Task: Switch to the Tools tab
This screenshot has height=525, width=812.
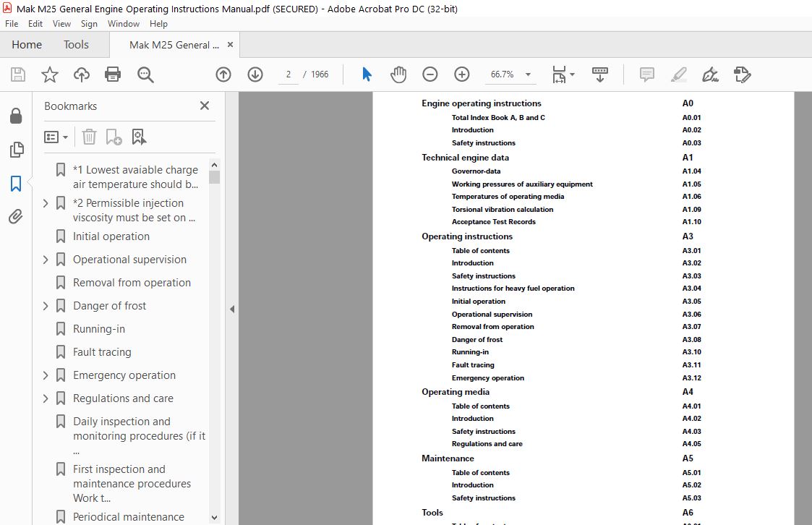Action: (x=76, y=45)
